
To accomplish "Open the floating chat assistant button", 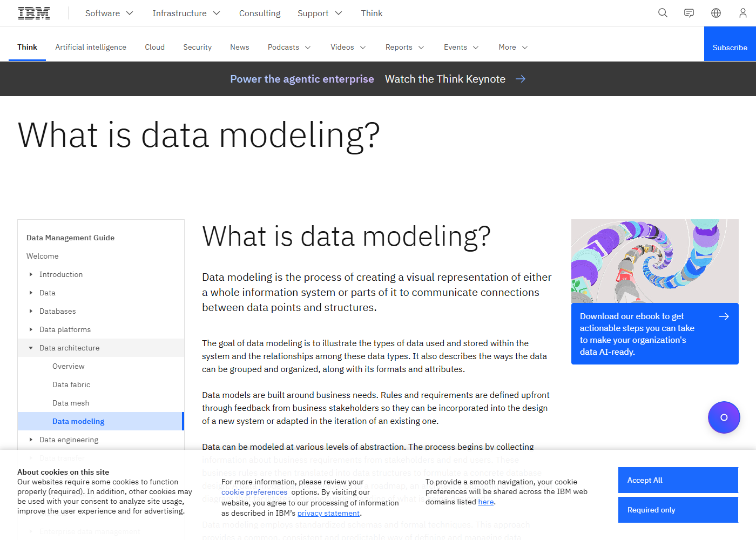I will tap(724, 417).
